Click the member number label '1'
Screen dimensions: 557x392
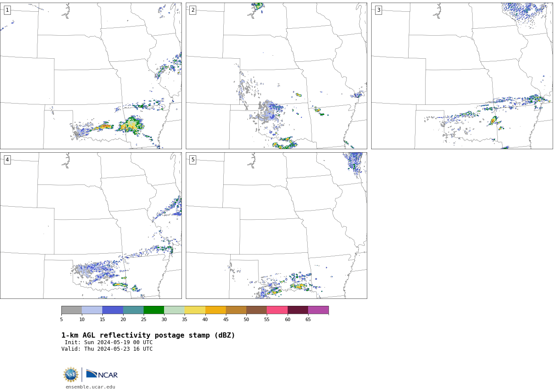(x=7, y=10)
